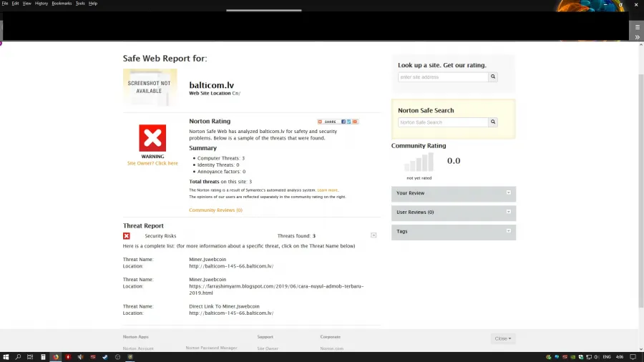Click the Norton Account footer link
Viewport: 644px width, 362px height.
coord(138,348)
